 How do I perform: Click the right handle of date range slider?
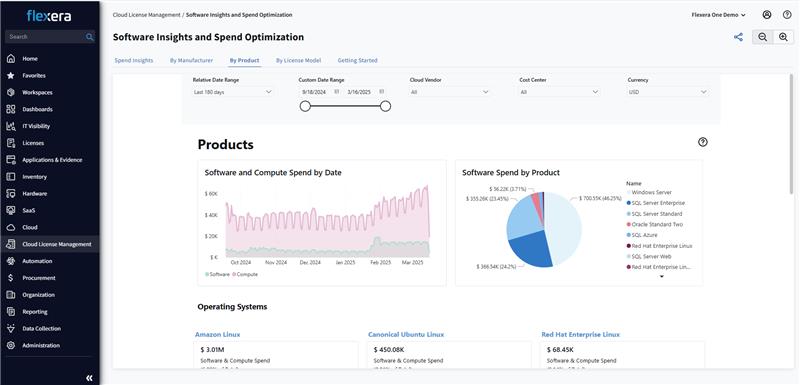tap(386, 106)
